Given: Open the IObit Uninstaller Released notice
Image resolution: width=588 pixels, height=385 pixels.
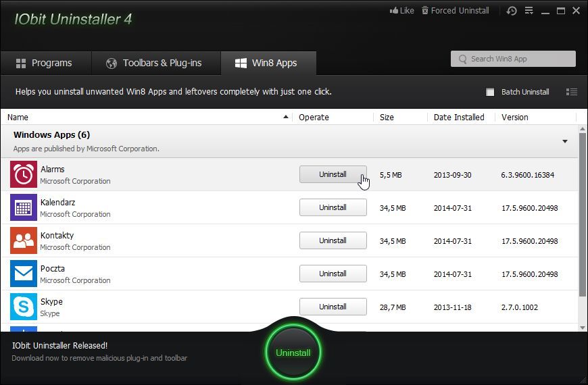Looking at the screenshot, I should coord(59,346).
